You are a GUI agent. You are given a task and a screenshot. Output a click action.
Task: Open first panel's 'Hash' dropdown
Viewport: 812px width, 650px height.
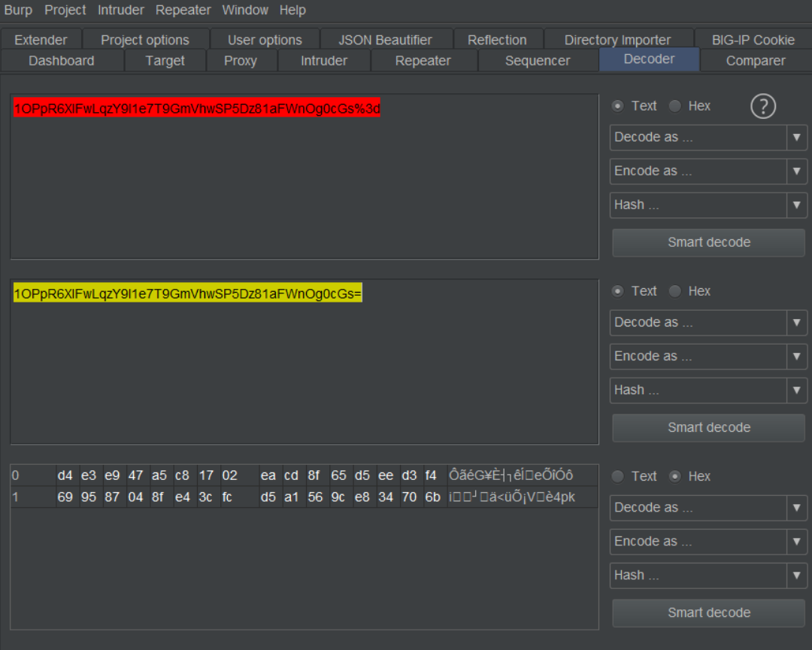coord(708,205)
